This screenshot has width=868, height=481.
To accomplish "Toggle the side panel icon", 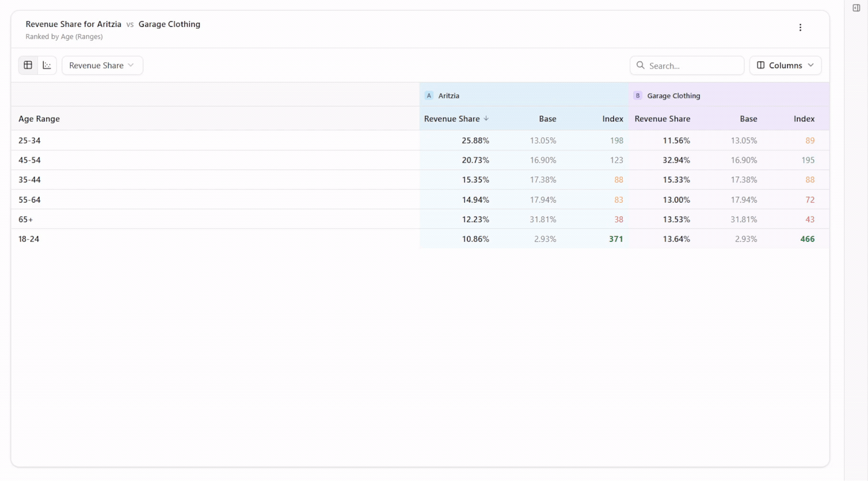I will (x=856, y=8).
